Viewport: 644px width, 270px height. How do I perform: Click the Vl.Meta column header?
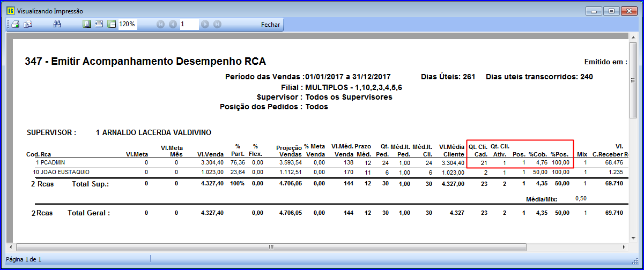(x=137, y=155)
